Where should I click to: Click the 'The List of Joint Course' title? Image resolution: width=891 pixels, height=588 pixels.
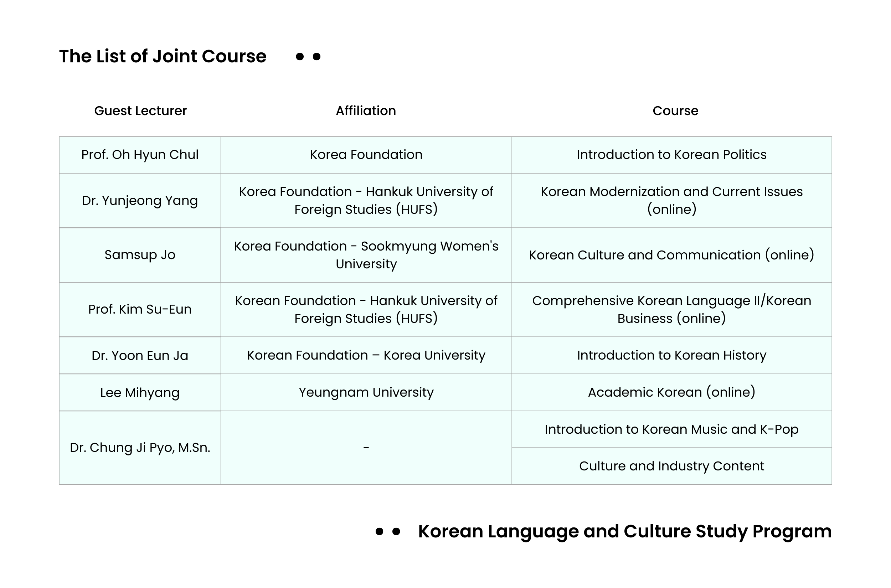coord(163,56)
